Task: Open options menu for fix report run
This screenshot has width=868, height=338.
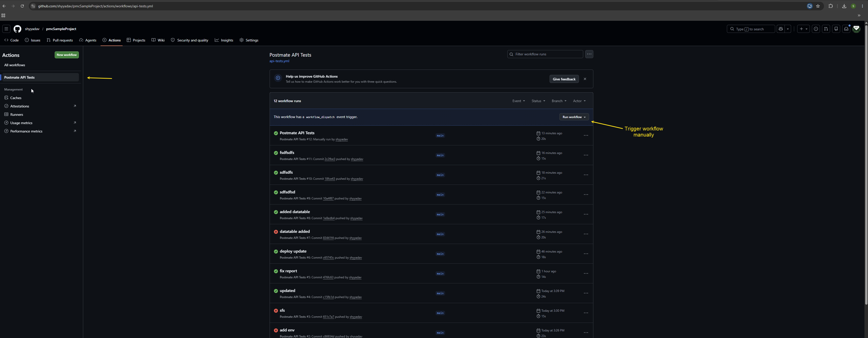Action: pos(586,274)
